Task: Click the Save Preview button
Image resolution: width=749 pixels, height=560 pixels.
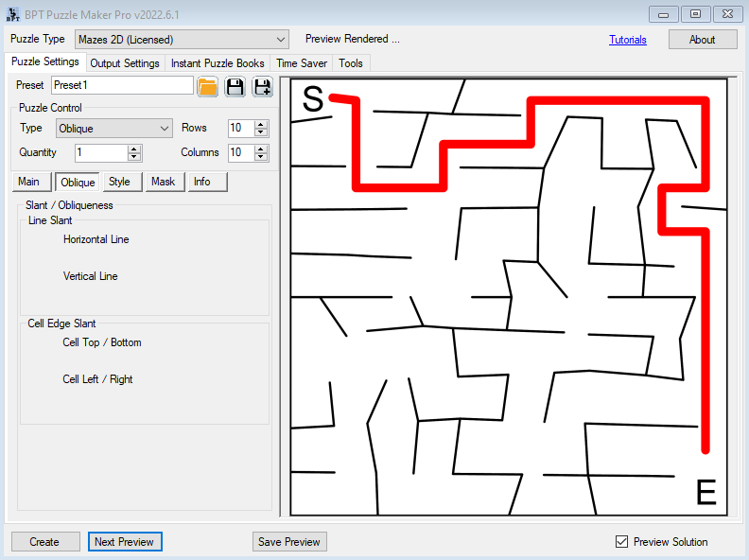Action: pyautogui.click(x=289, y=541)
